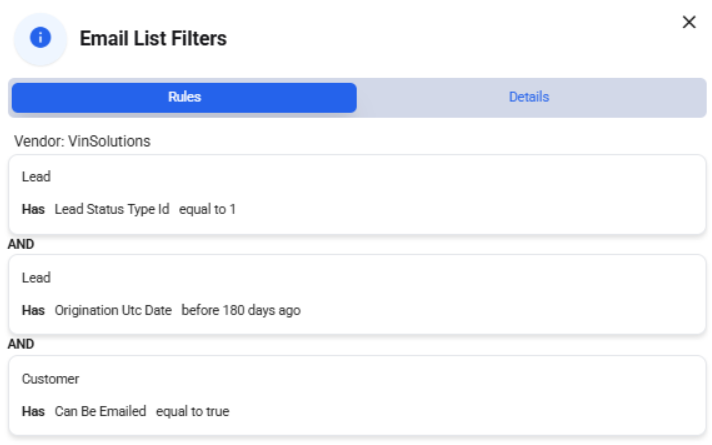Click the Origination Utc Date field name
Viewport: 712px width, 445px height.
113,310
